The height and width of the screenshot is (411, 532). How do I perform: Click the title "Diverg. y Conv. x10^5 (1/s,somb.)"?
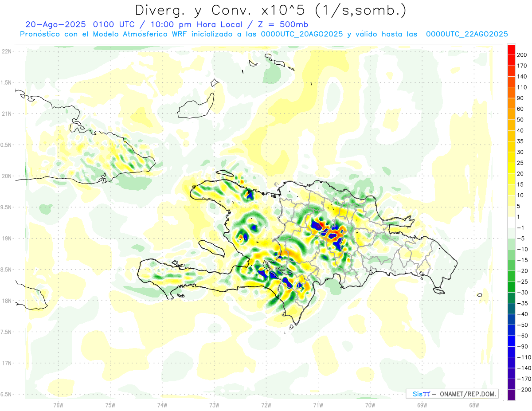[270, 10]
